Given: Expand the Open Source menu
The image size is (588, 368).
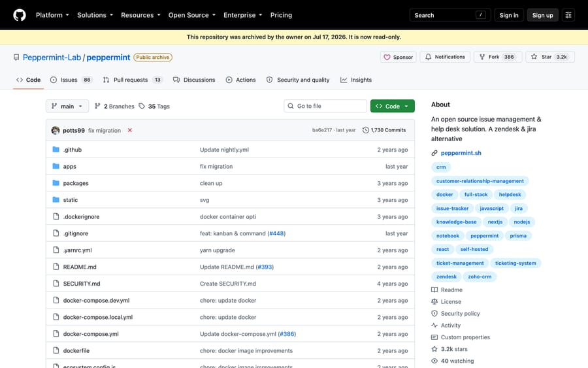Looking at the screenshot, I should click(192, 15).
